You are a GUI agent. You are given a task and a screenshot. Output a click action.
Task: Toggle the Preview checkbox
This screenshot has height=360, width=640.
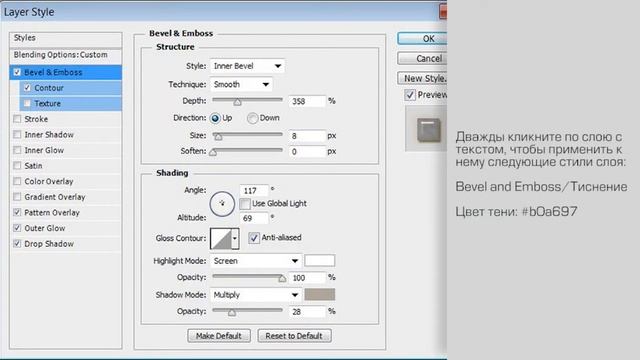(x=410, y=95)
